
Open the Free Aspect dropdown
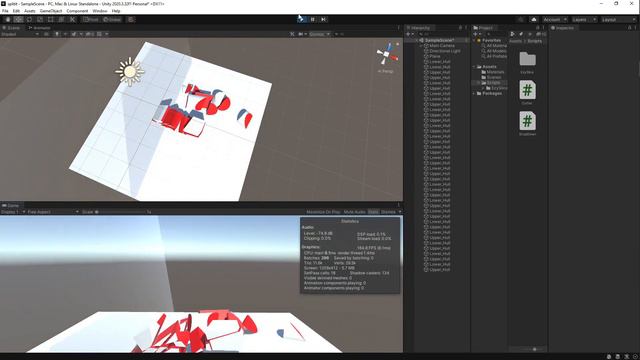[53, 212]
